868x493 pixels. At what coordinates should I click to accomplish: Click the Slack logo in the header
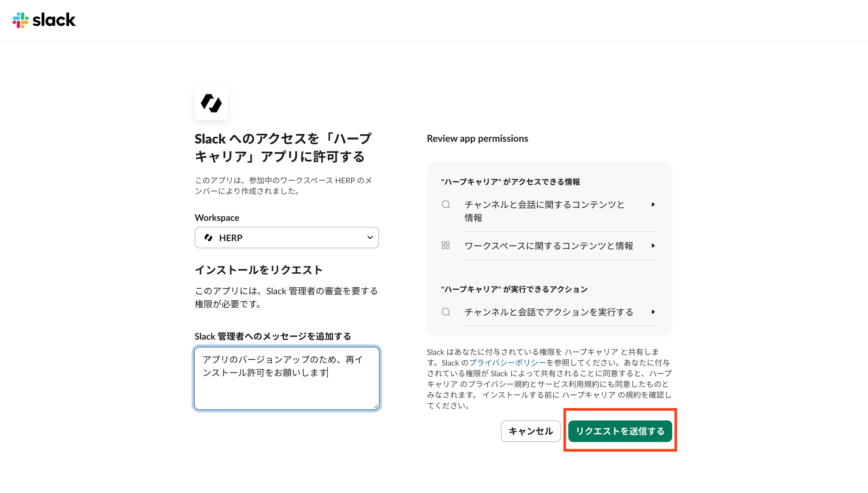pyautogui.click(x=44, y=20)
